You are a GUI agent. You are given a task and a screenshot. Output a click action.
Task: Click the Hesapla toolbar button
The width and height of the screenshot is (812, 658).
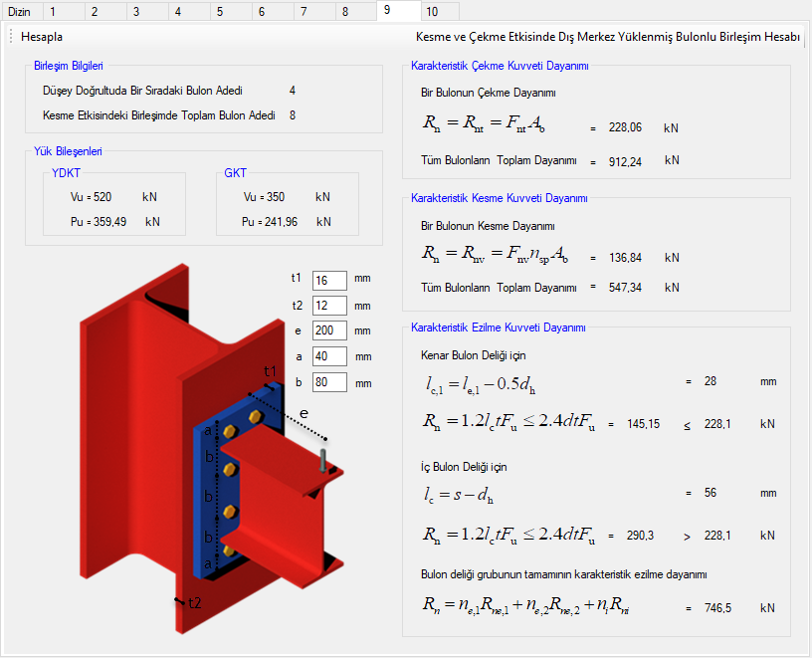pyautogui.click(x=42, y=37)
